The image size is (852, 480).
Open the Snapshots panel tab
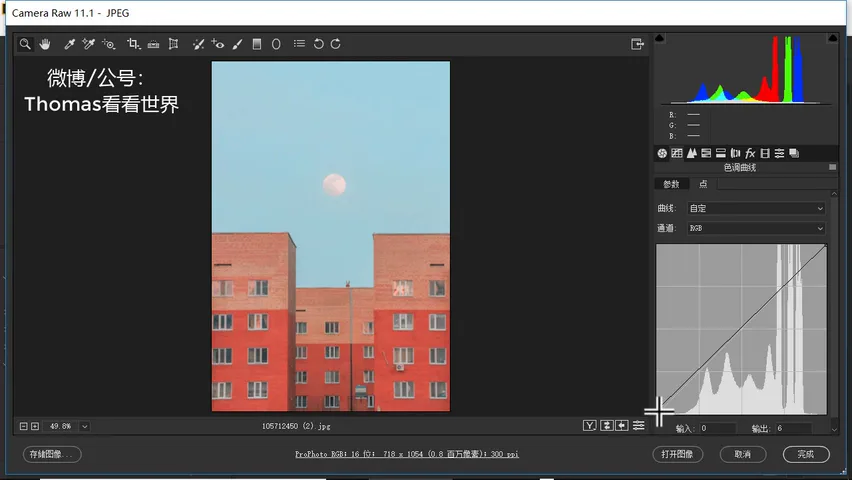click(x=794, y=153)
